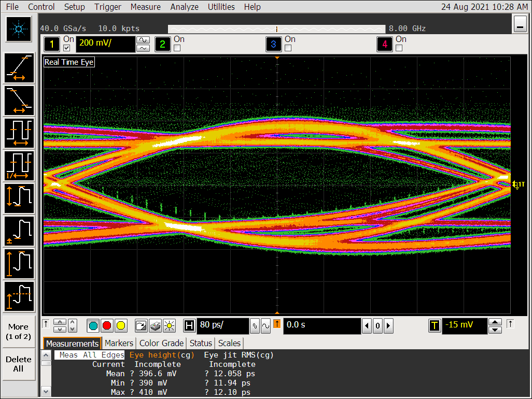Raise trigger level up arrow
The height and width of the screenshot is (399, 532).
point(495,322)
